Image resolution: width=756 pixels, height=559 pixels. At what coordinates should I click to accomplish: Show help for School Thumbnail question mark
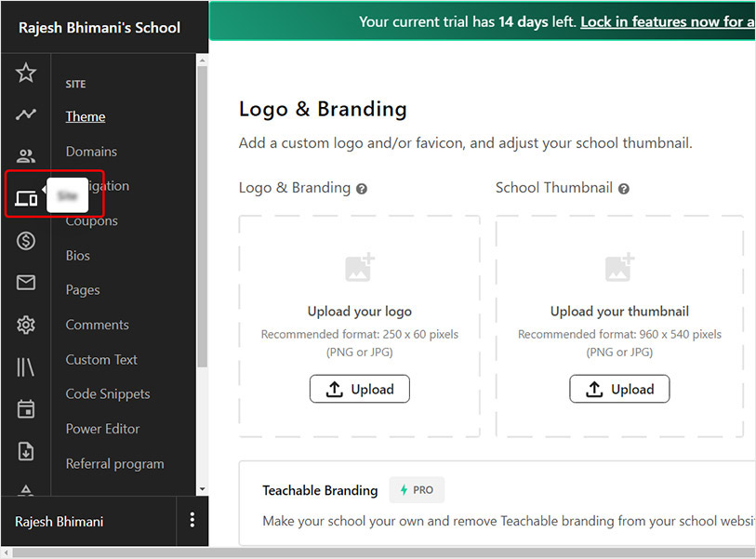tap(623, 189)
